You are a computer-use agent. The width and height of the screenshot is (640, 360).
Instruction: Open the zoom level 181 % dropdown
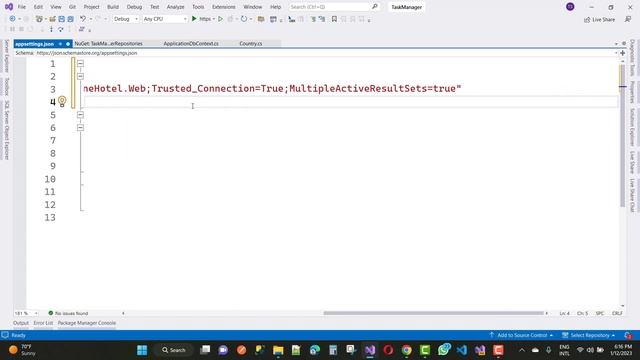(26, 313)
